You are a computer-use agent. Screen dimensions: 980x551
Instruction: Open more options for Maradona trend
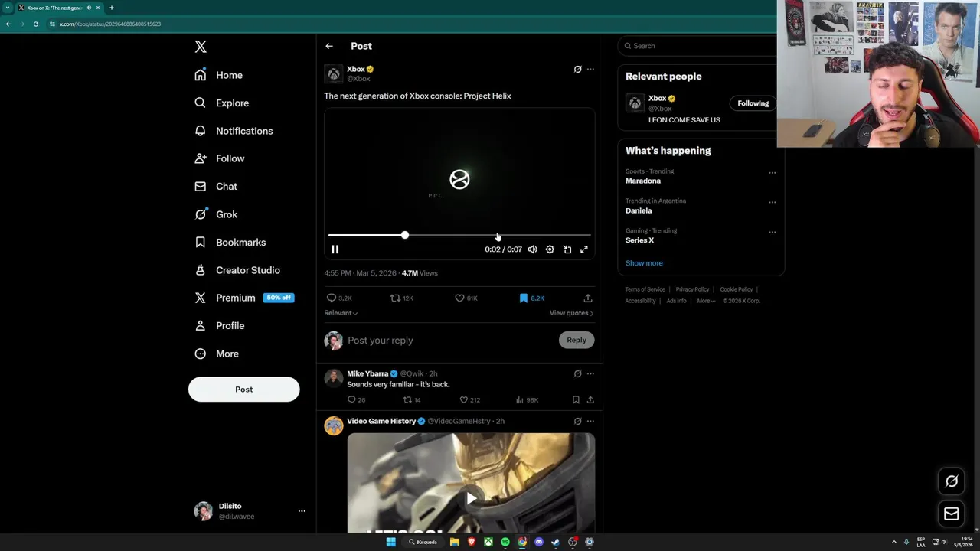(x=772, y=173)
